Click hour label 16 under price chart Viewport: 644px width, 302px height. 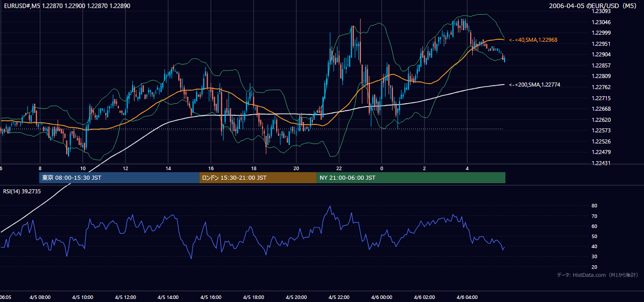(x=211, y=169)
